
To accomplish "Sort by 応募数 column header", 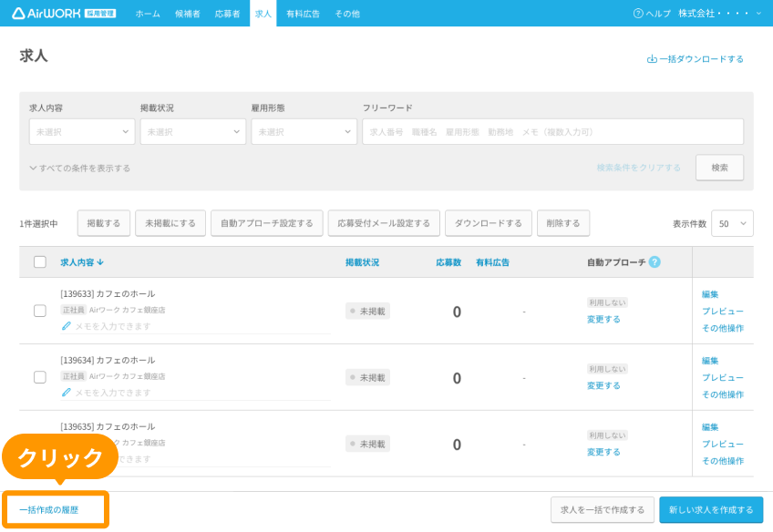I will click(x=448, y=262).
